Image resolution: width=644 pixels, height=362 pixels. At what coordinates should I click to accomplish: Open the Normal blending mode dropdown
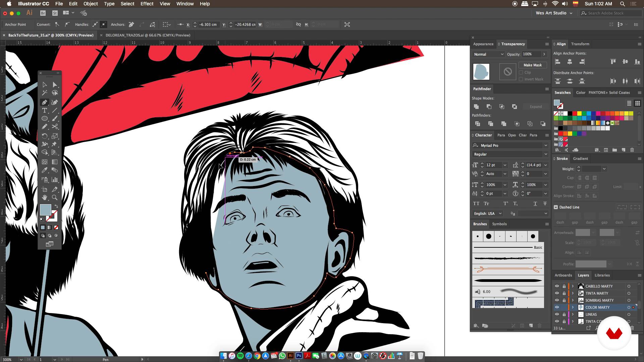488,54
